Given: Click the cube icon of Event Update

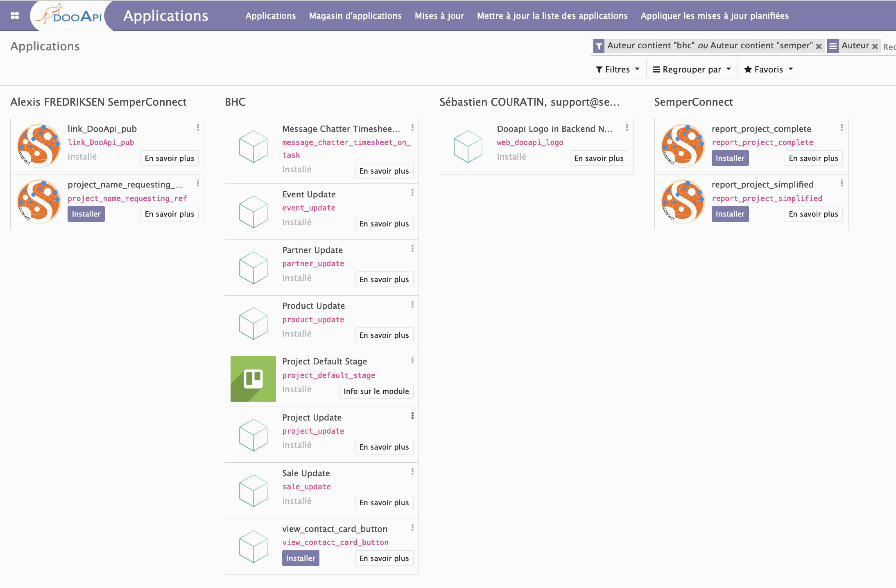Looking at the screenshot, I should pyautogui.click(x=253, y=212).
